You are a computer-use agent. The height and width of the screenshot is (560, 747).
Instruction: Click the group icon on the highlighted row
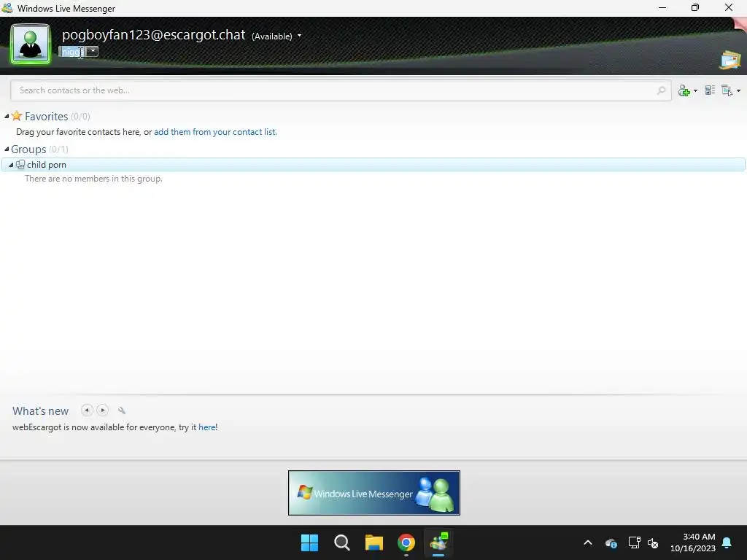(20, 165)
